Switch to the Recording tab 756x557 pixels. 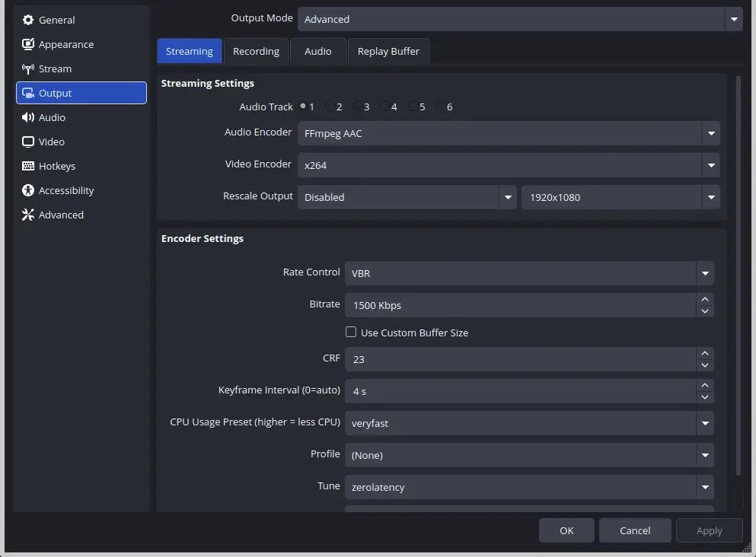[x=256, y=51]
